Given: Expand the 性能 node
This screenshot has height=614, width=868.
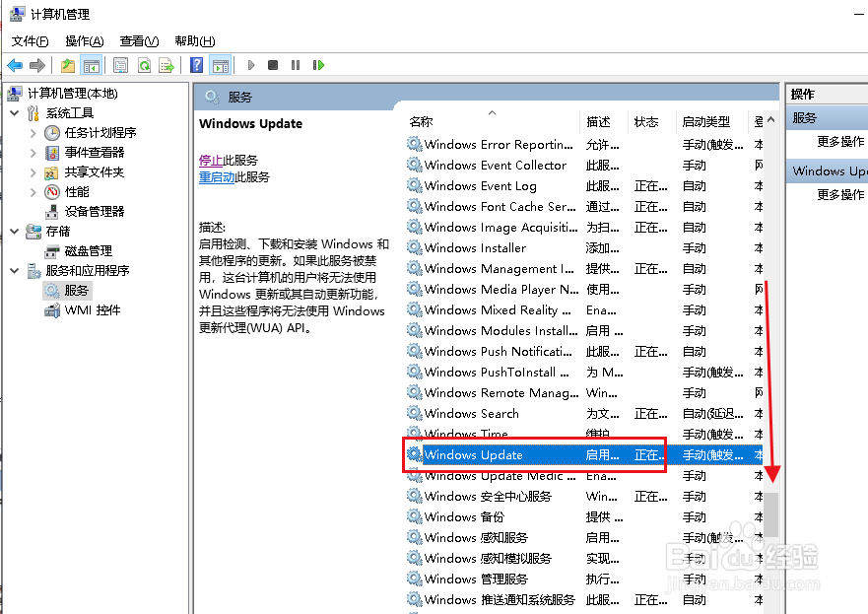Looking at the screenshot, I should [33, 192].
